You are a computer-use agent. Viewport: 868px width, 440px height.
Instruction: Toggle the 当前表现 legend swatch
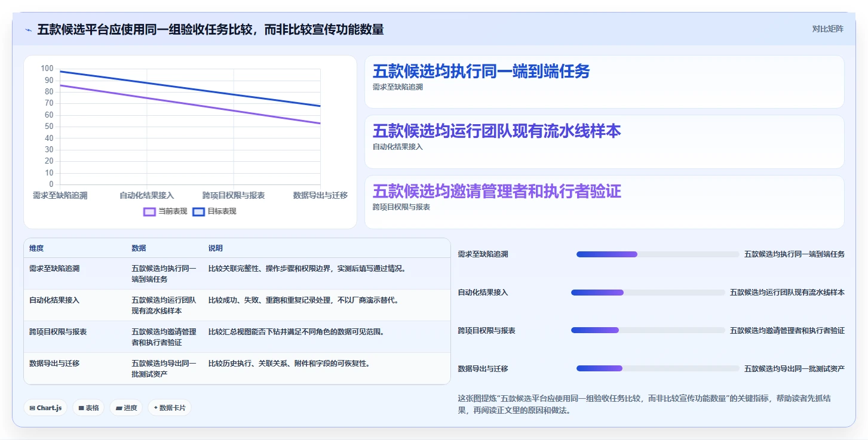[149, 211]
